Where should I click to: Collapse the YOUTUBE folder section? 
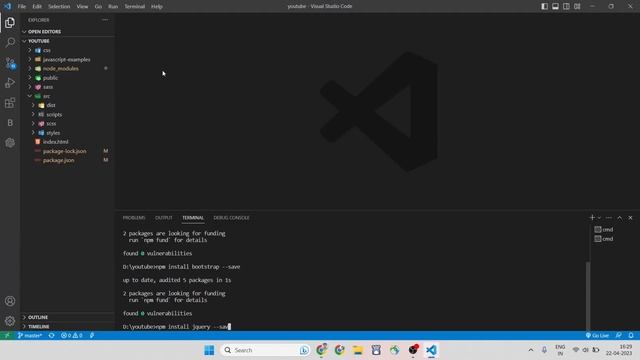[x=67, y=41]
